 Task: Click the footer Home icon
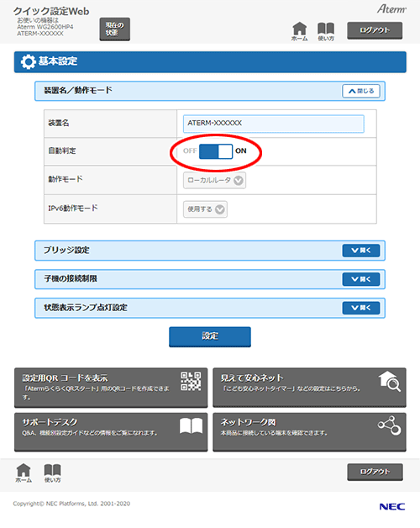(x=24, y=473)
